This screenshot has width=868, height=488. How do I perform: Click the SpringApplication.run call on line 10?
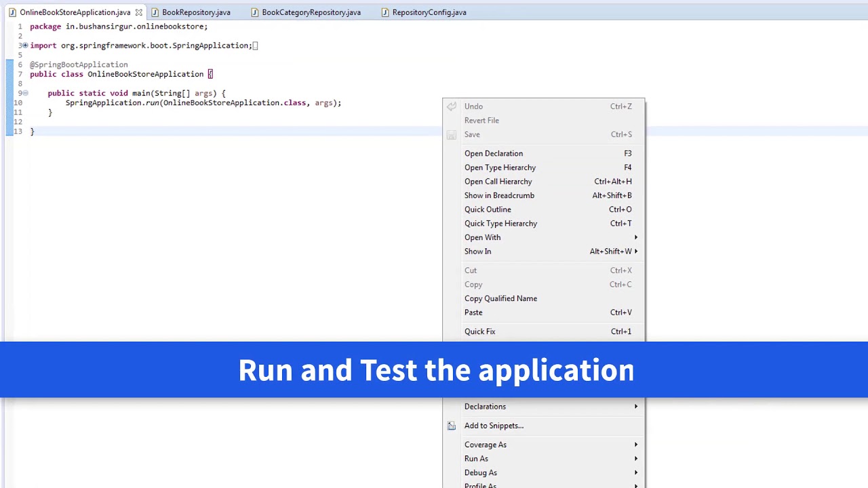click(203, 103)
